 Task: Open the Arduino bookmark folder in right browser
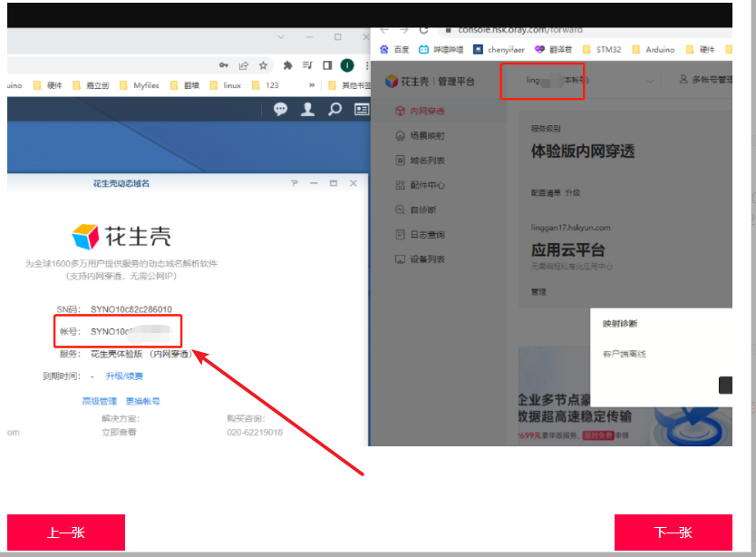click(x=654, y=50)
